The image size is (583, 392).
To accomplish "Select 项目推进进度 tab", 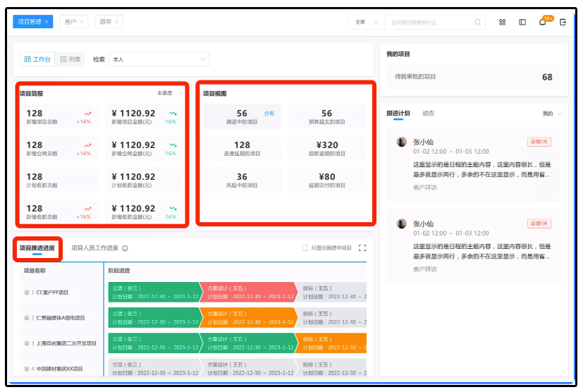I will 37,248.
